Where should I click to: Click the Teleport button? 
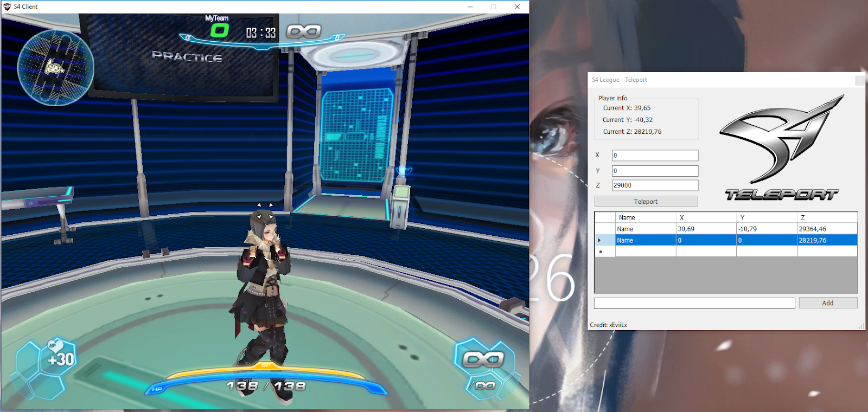click(x=646, y=202)
